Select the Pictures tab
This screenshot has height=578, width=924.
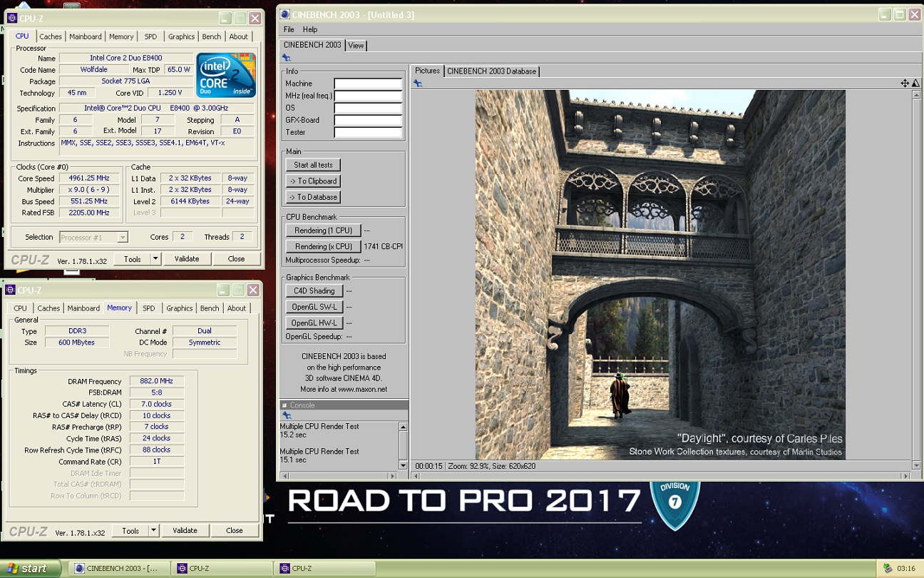(428, 71)
